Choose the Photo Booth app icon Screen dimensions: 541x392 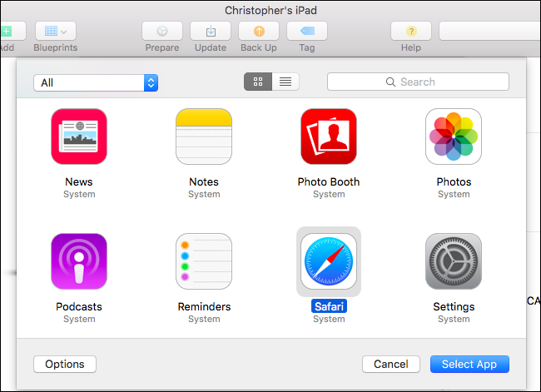(x=329, y=136)
